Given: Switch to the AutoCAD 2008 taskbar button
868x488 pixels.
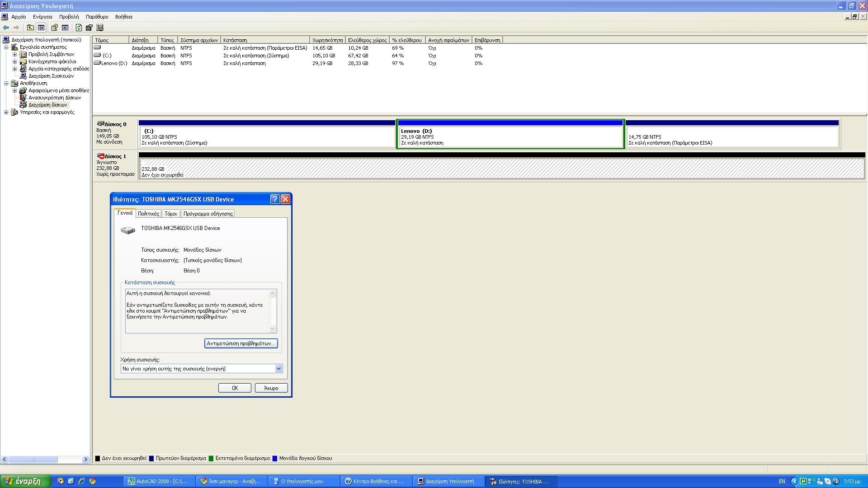Looking at the screenshot, I should tap(160, 482).
